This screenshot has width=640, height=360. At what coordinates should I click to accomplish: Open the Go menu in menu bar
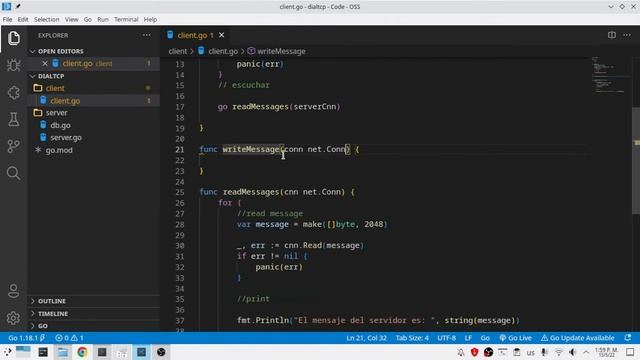click(88, 19)
